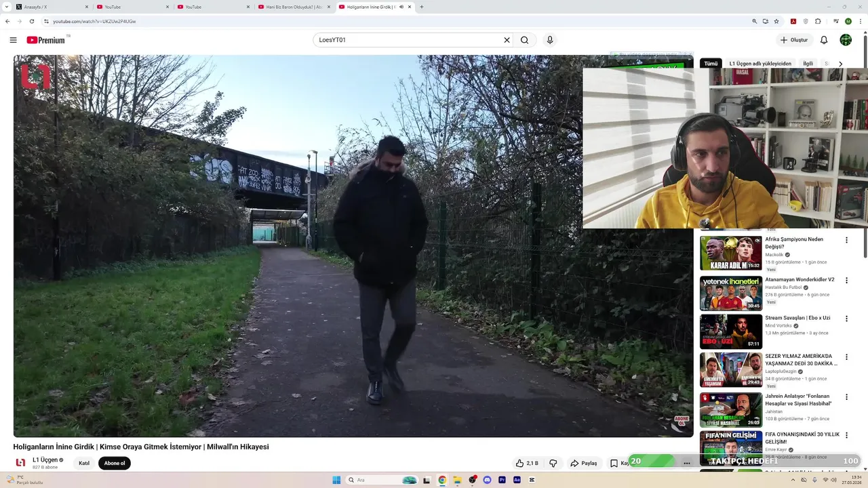Click the Oluştur create button

(793, 40)
